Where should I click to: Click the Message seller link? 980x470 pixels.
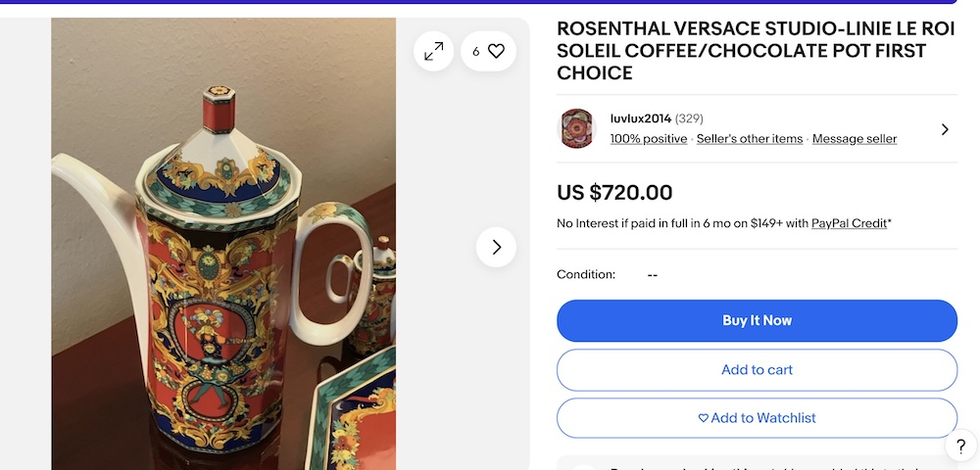pos(855,139)
